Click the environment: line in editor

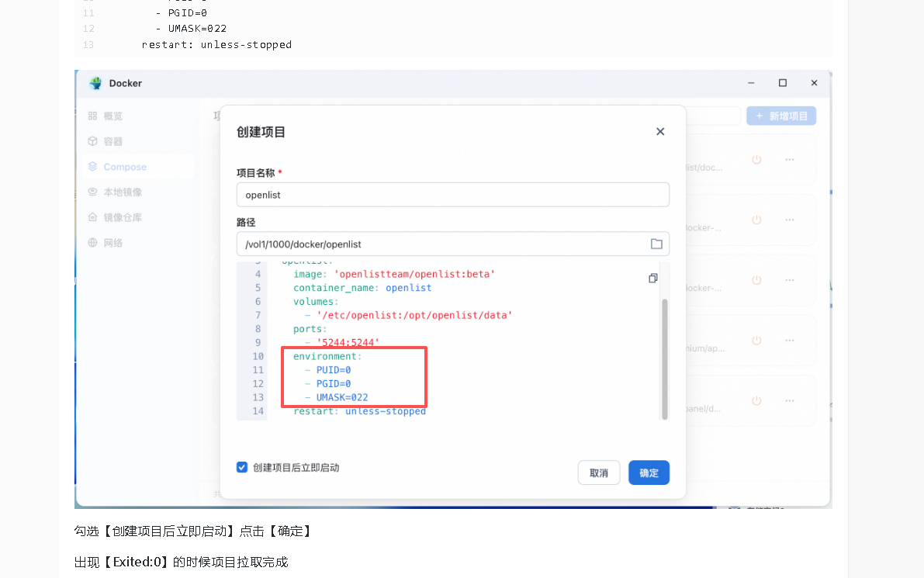point(327,356)
